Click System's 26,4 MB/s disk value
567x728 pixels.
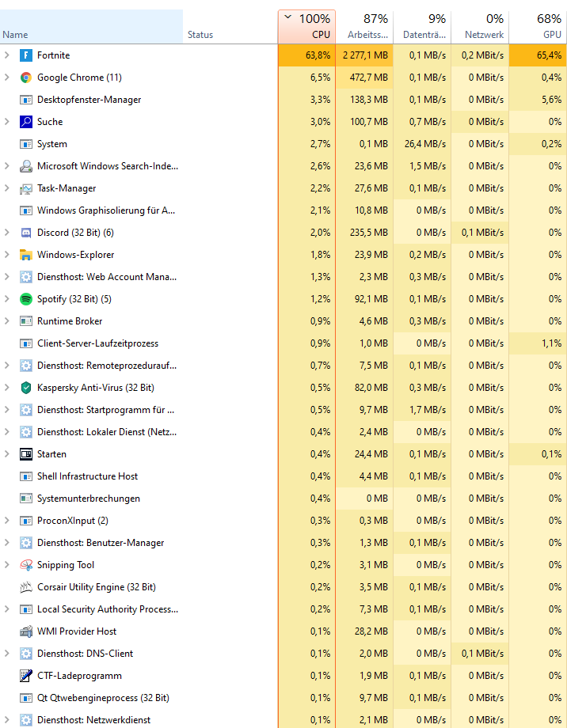424,144
